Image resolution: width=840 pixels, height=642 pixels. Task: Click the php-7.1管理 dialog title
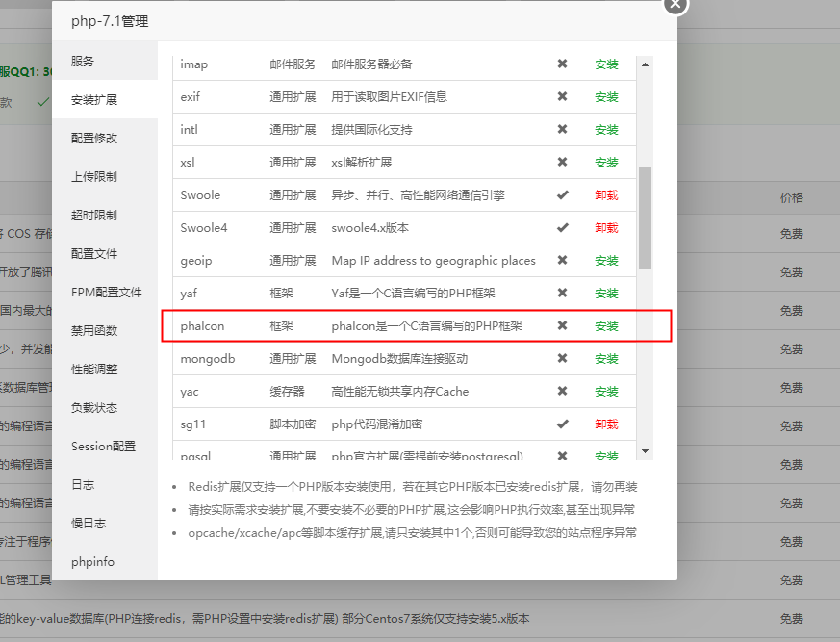[x=110, y=21]
